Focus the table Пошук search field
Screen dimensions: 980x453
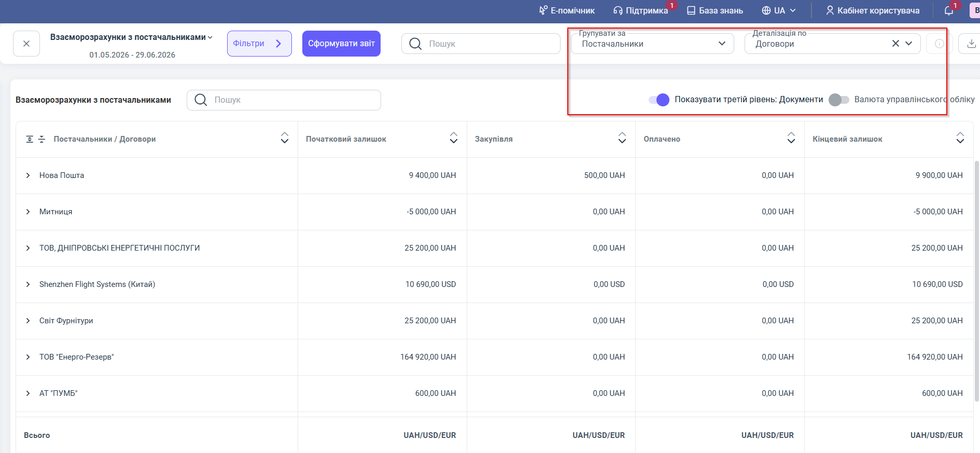[284, 100]
